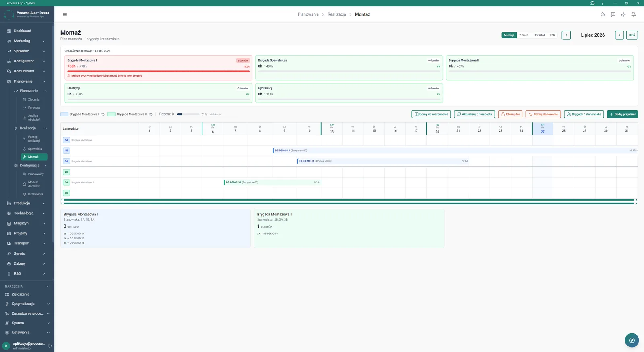Expand the Magazyn menu

[27, 224]
